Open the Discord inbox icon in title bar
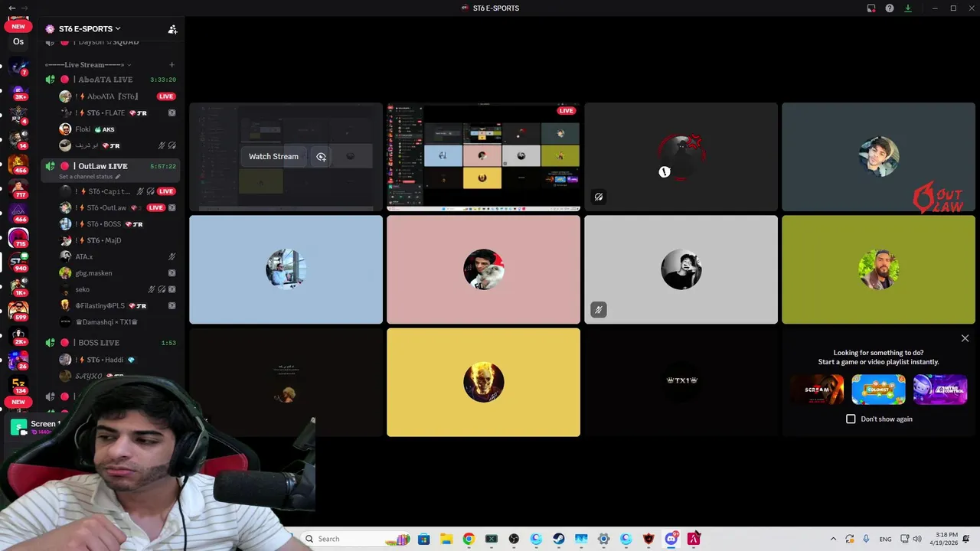The height and width of the screenshot is (551, 980). 871,8
